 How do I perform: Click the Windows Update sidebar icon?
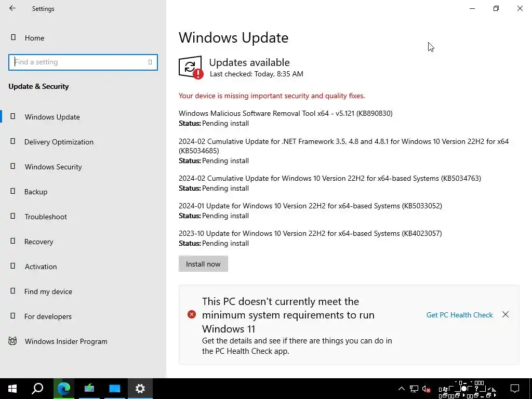[x=13, y=116]
